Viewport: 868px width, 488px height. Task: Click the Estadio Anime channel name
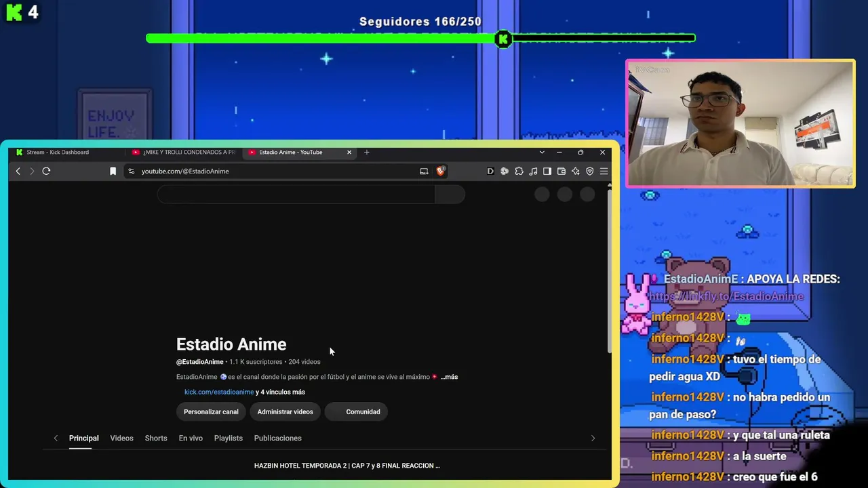[231, 344]
